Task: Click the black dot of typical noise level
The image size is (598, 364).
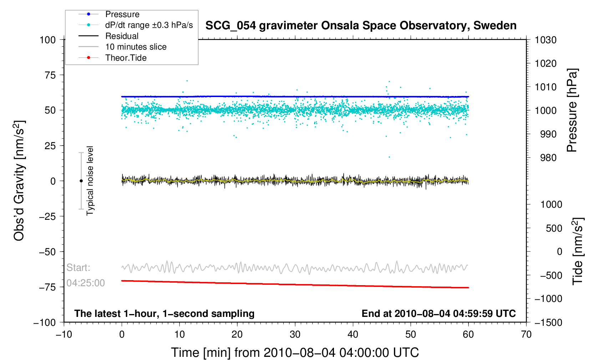Action: (x=81, y=181)
